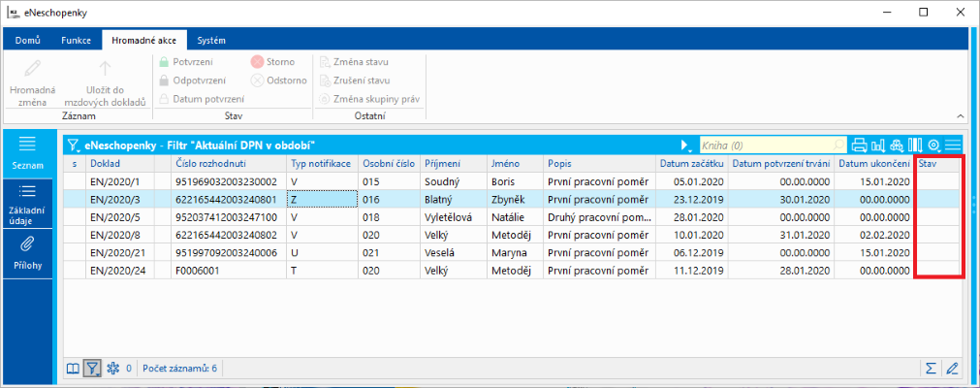The width and height of the screenshot is (980, 388).
Task: Sort by Datum začátku column header
Action: tap(690, 163)
